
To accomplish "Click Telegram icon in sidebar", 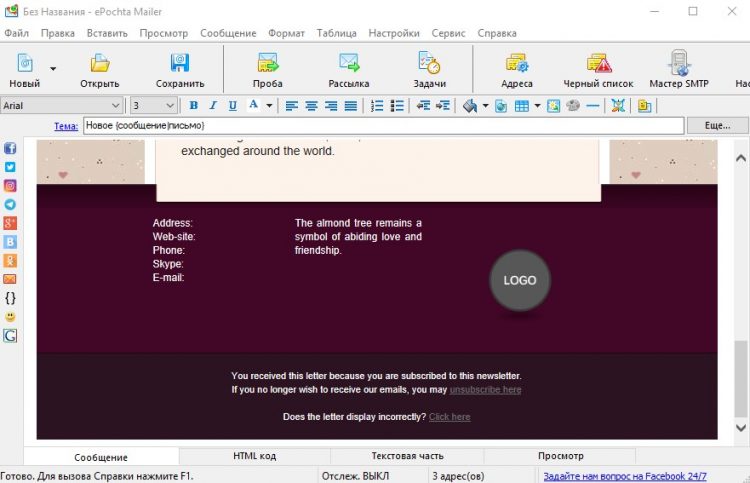I will [x=10, y=204].
